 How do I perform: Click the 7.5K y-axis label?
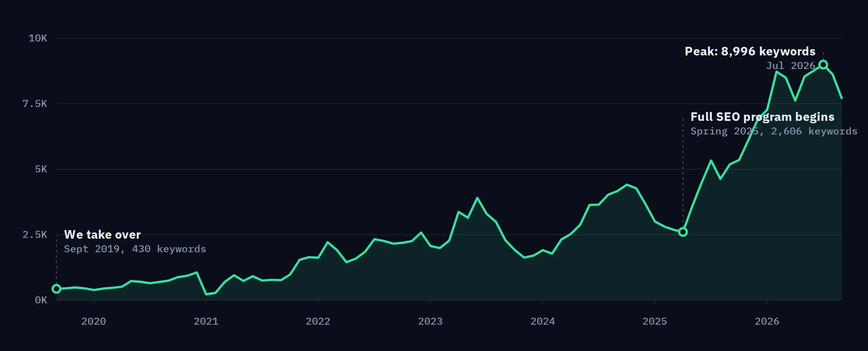pyautogui.click(x=35, y=104)
